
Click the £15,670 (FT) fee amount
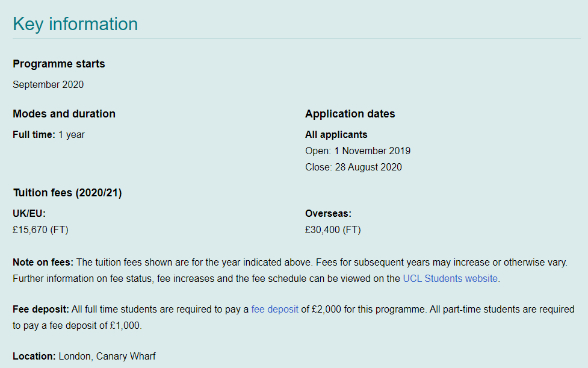pyautogui.click(x=40, y=230)
